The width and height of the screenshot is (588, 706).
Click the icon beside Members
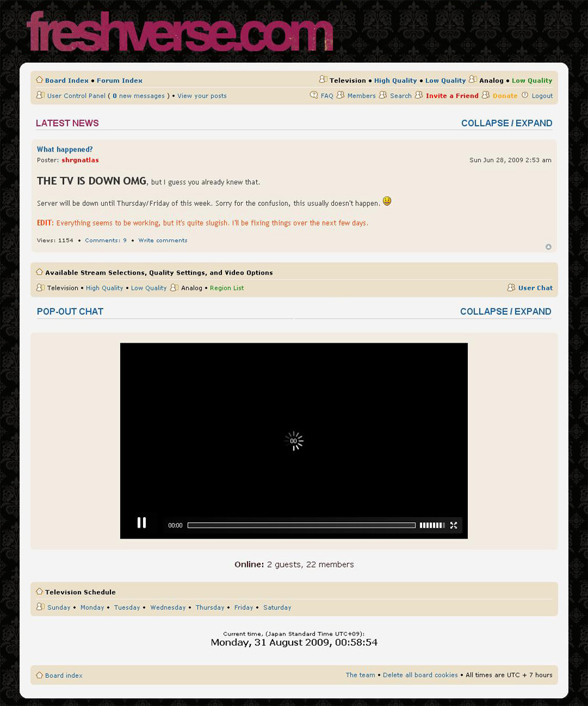coord(340,95)
